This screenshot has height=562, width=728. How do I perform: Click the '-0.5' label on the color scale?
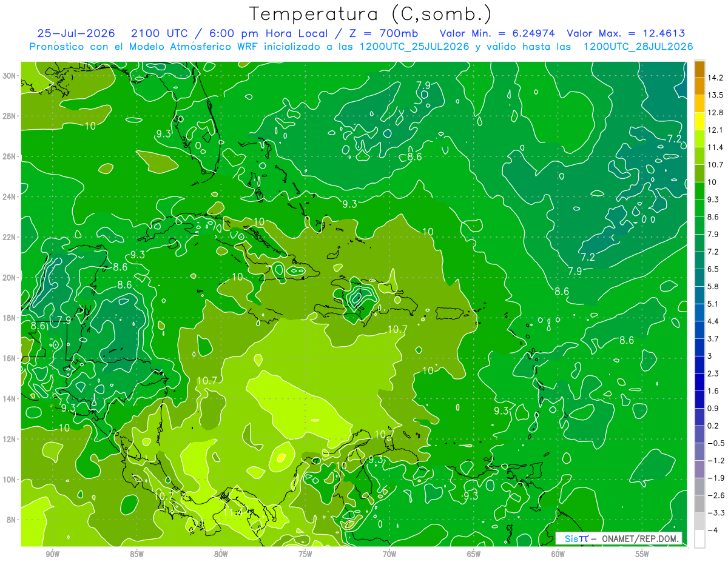click(716, 443)
